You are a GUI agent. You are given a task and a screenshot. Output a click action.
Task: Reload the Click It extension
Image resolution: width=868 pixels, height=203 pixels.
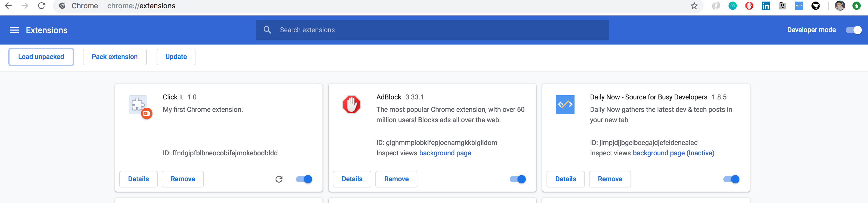(x=279, y=179)
